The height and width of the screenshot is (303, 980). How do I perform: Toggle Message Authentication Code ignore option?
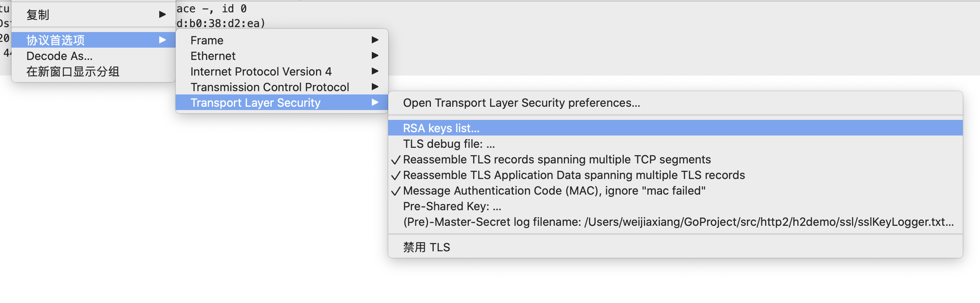click(554, 191)
